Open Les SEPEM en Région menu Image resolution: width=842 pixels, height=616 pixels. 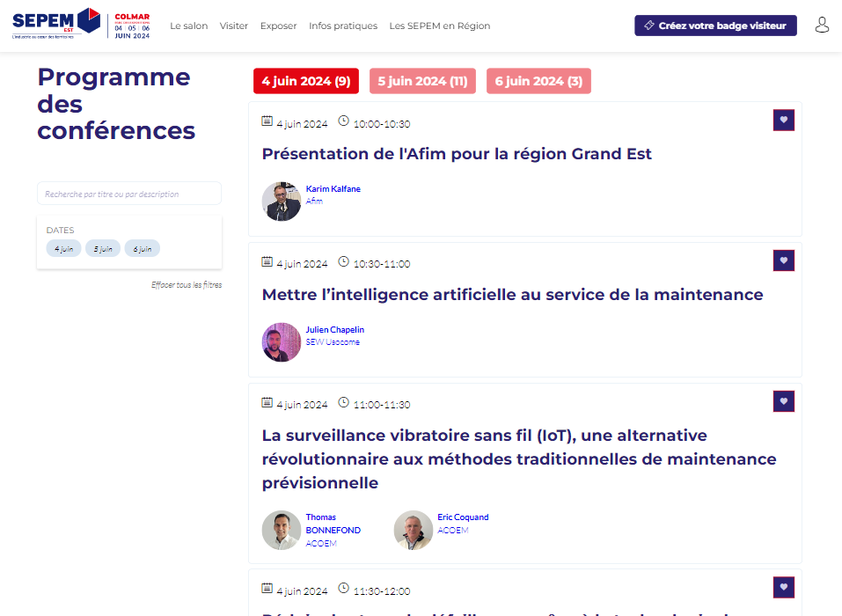440,26
